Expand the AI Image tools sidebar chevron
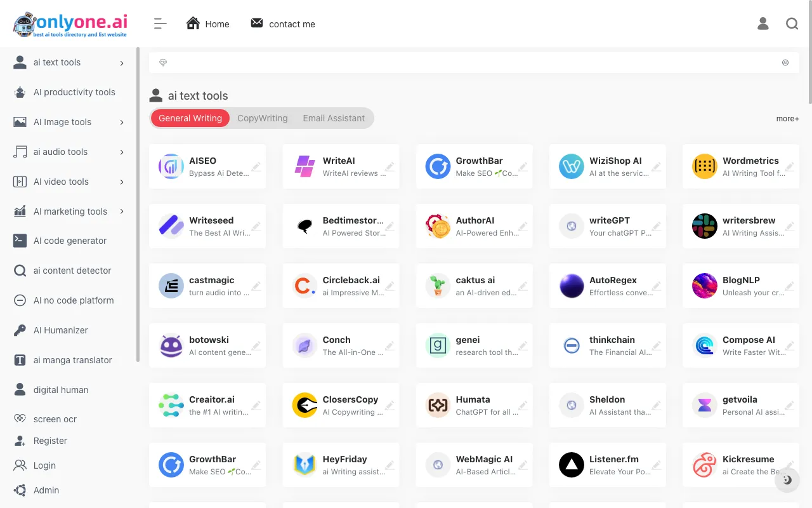812x508 pixels. [122, 123]
